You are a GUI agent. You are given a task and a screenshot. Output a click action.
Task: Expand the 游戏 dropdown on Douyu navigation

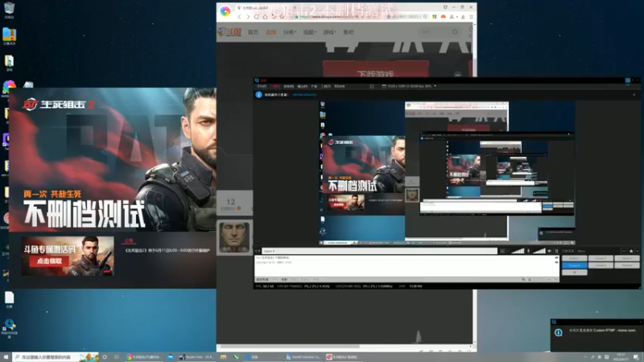click(329, 32)
